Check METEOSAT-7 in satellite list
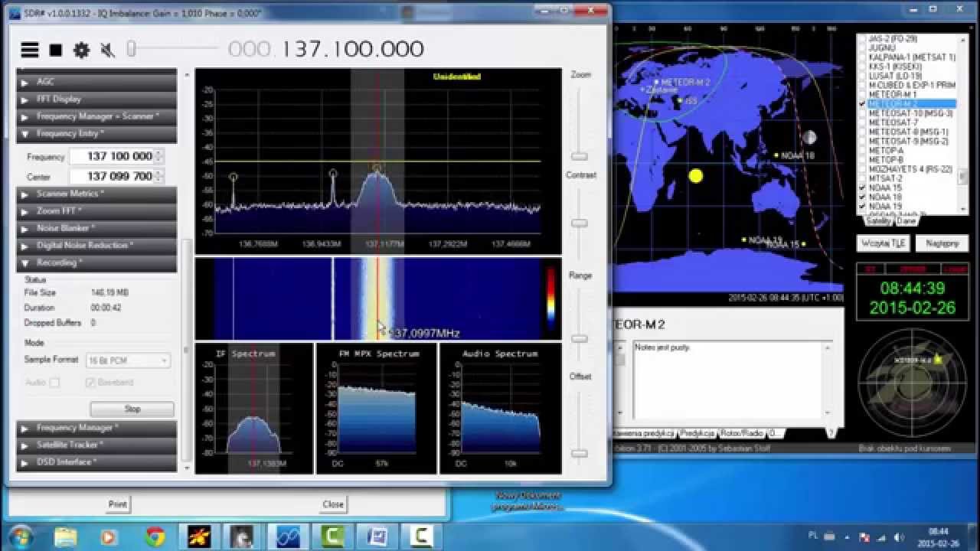980x551 pixels. [863, 122]
